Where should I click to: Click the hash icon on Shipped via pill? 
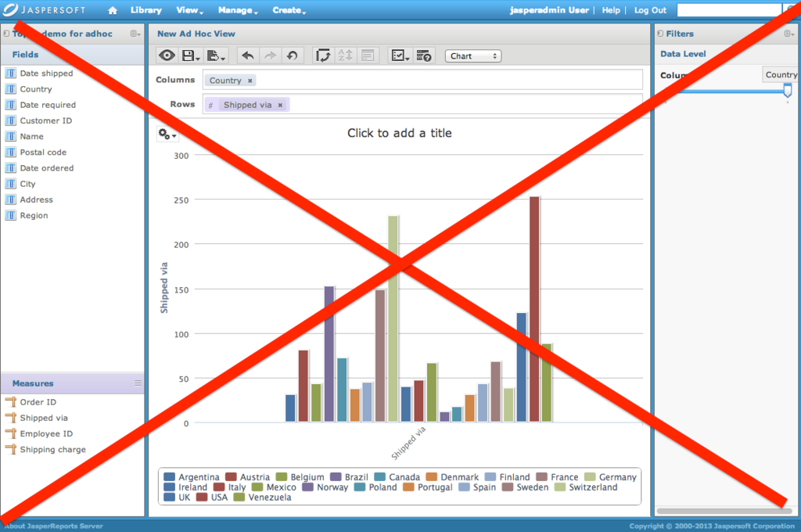coord(210,106)
